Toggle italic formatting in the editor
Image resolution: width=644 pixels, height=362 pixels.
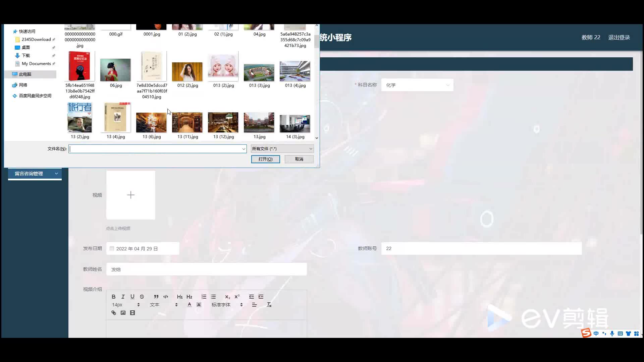[x=123, y=297]
